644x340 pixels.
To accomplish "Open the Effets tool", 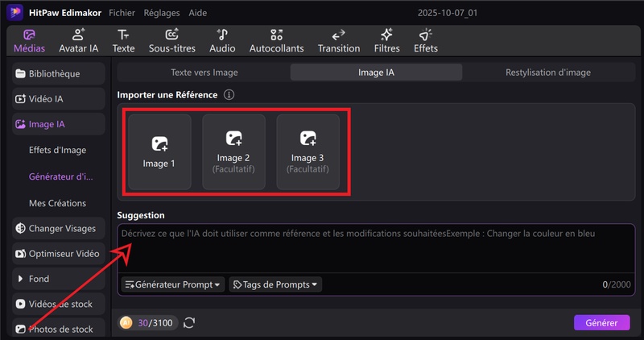I will [425, 40].
